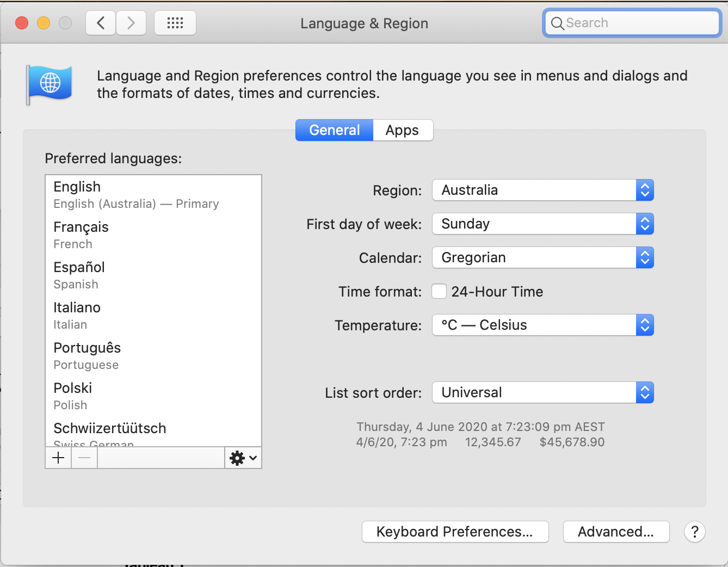Expand the Calendar dropdown showing Gregorian
Screen dimensions: 728x567
542,257
